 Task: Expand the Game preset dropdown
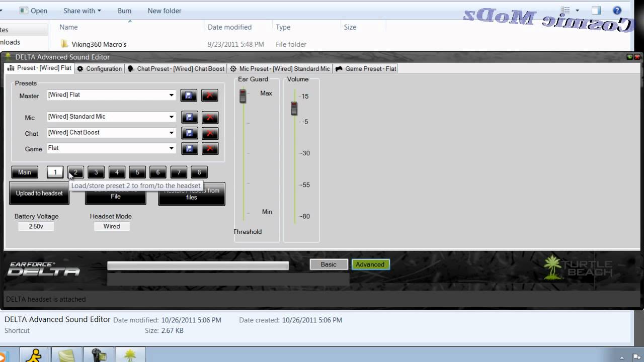click(x=172, y=149)
